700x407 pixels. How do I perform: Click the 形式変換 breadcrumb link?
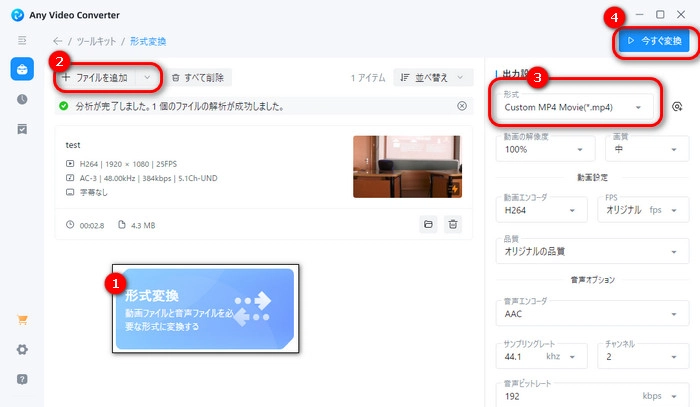148,42
